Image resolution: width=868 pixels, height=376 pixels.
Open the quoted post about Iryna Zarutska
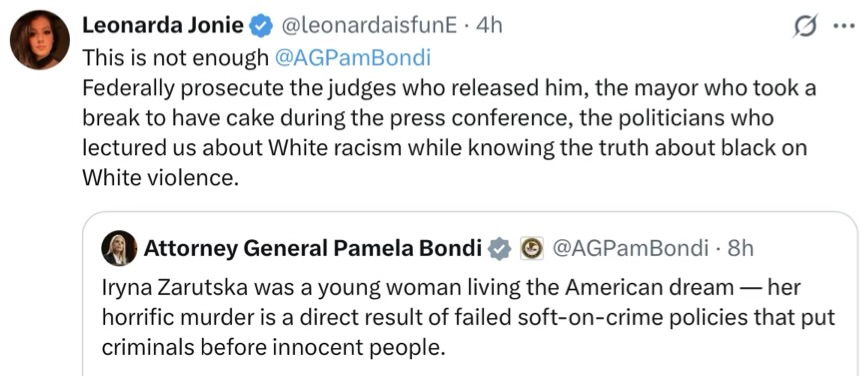point(470,293)
